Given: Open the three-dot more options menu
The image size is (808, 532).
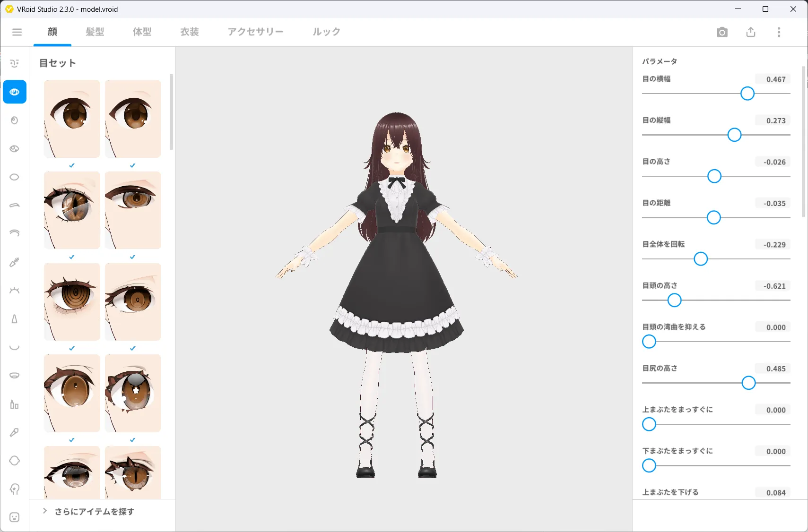Looking at the screenshot, I should click(779, 32).
